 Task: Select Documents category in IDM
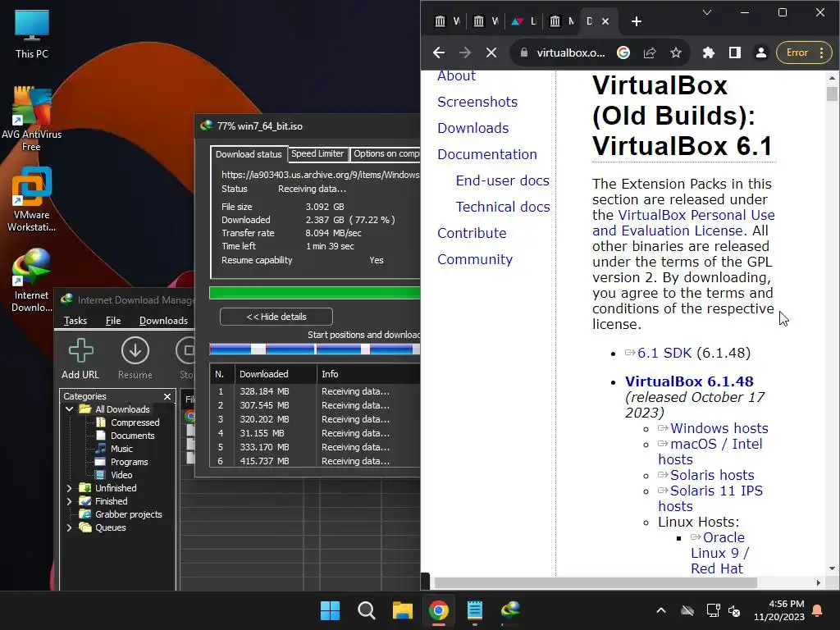(x=132, y=436)
